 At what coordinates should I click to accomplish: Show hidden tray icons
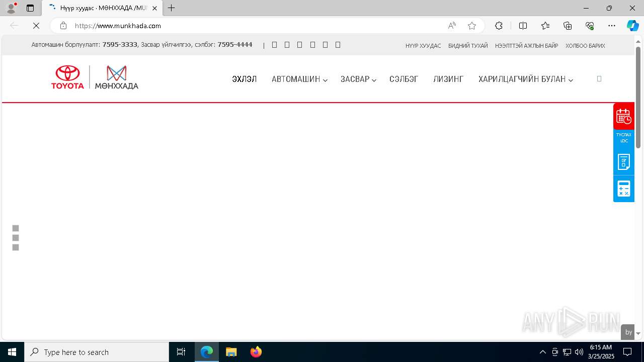pyautogui.click(x=542, y=352)
